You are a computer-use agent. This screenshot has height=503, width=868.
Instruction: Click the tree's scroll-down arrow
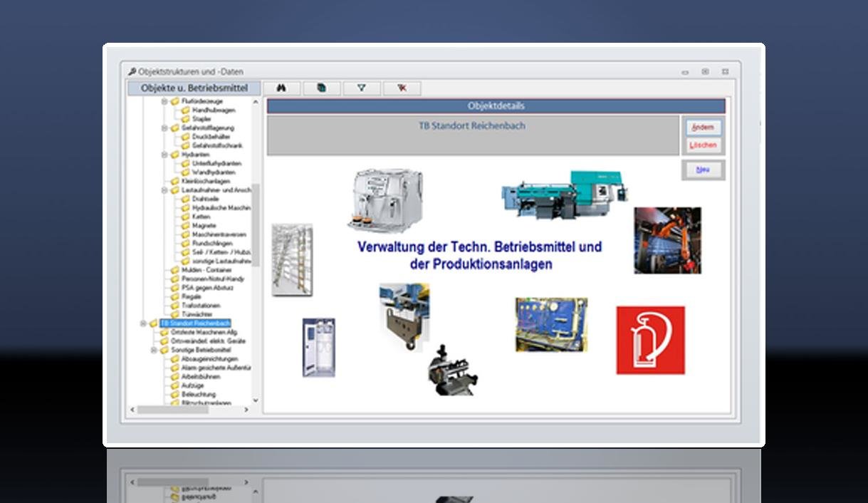pos(256,400)
